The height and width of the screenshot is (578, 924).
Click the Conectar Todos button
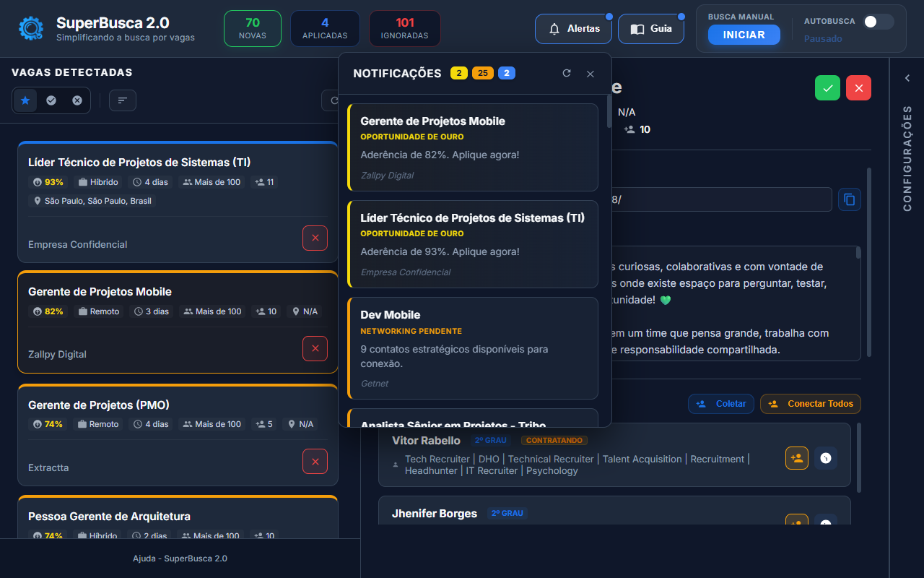click(810, 404)
